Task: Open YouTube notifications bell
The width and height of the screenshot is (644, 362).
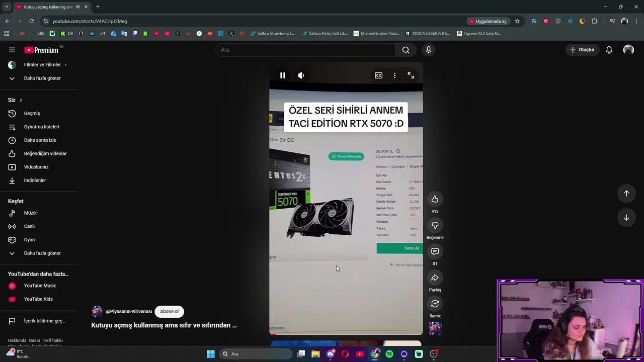Action: (609, 50)
